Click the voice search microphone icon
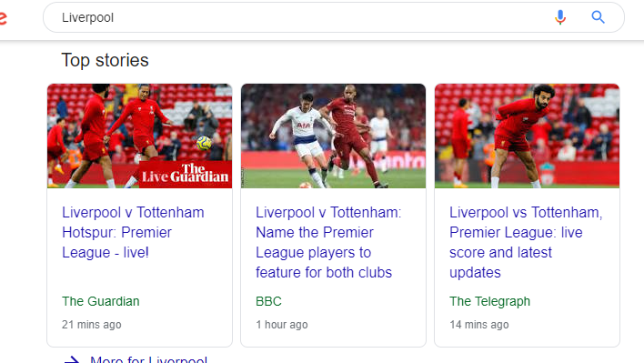 pos(560,17)
